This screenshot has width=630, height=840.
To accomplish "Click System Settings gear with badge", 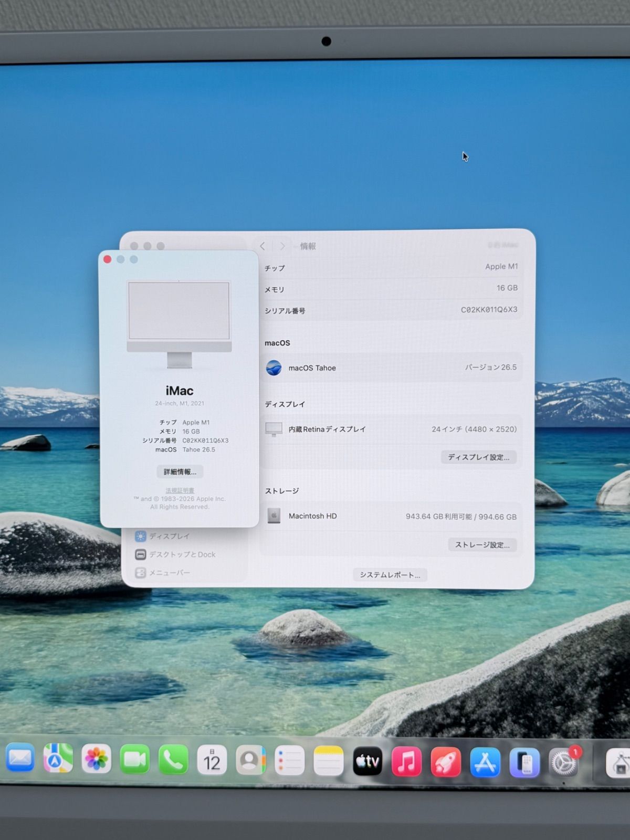I will pyautogui.click(x=564, y=763).
